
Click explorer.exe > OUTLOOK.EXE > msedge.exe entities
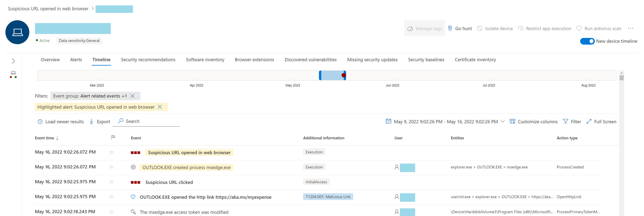click(489, 167)
